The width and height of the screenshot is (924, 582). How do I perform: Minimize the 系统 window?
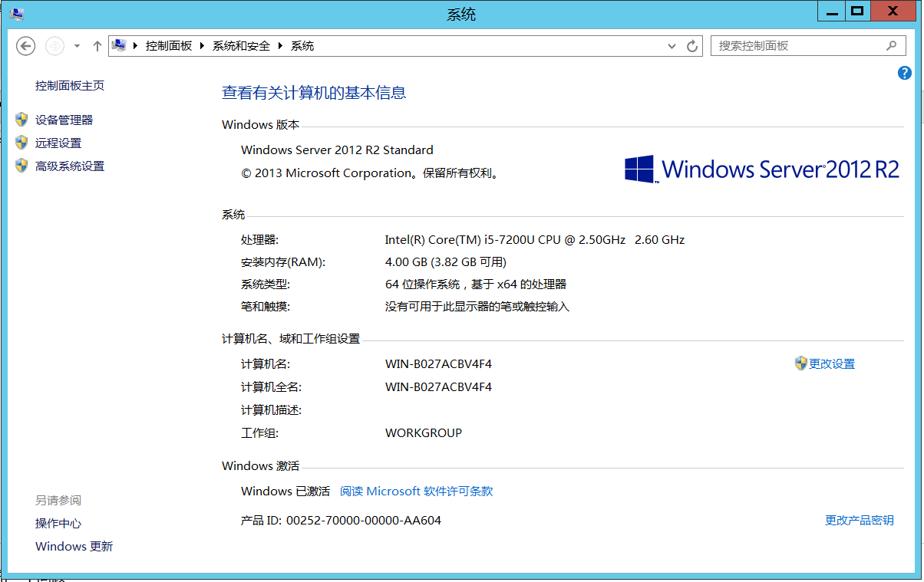pos(830,11)
